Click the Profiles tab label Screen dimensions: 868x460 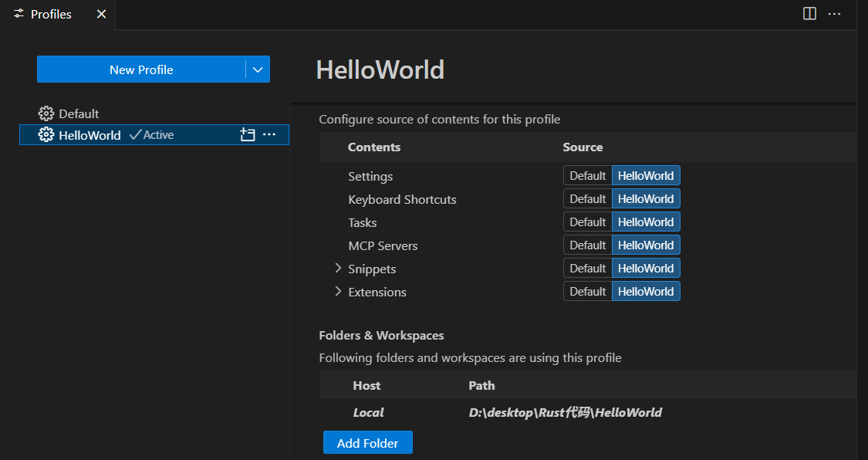(51, 15)
